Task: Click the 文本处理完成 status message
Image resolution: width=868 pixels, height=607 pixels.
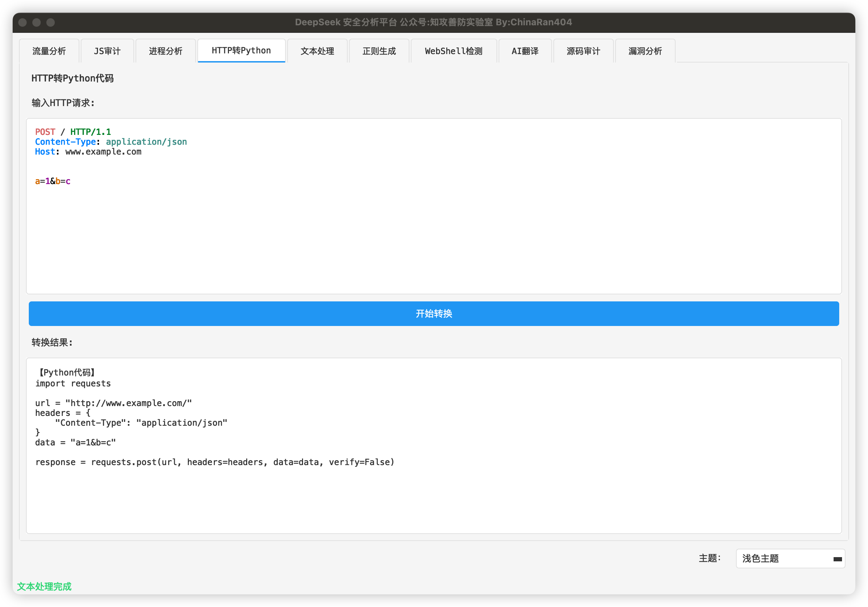Action: [44, 586]
